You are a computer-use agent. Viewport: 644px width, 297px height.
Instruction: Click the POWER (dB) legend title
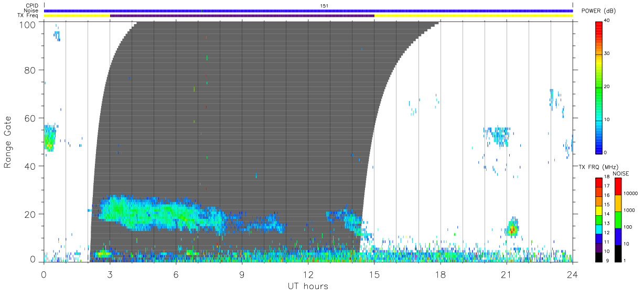coord(599,11)
